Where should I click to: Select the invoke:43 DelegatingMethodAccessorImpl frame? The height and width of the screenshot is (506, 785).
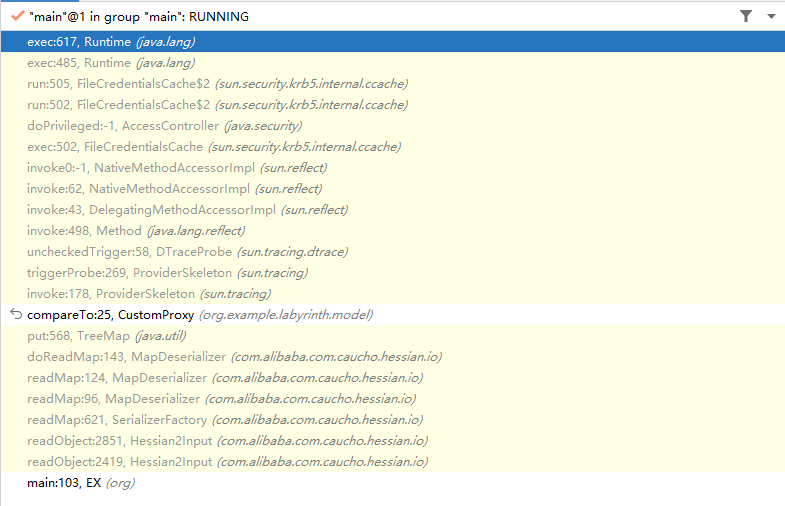187,210
